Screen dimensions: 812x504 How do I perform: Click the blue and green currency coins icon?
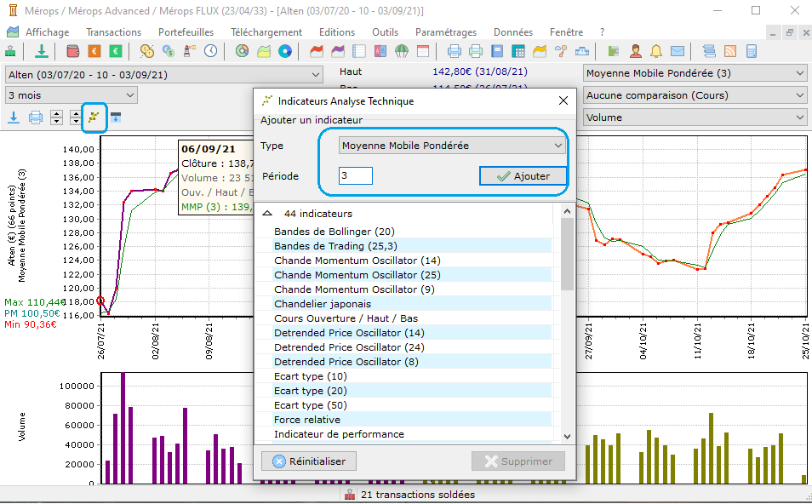click(169, 51)
